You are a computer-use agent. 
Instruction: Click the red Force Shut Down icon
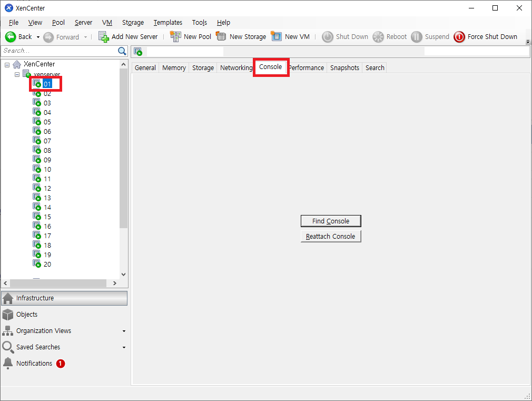pos(459,37)
